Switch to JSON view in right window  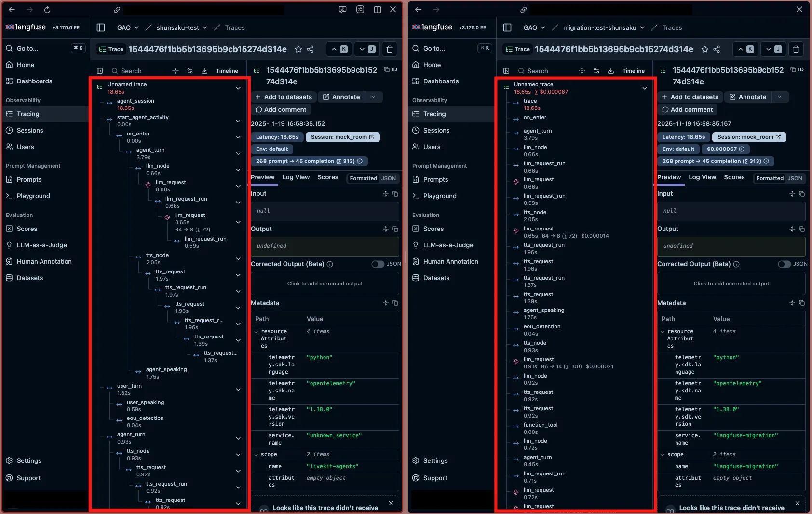(795, 178)
